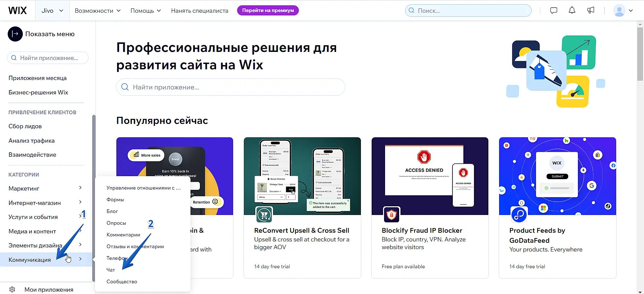Expand the Интернет-магазин category chevron

point(80,202)
